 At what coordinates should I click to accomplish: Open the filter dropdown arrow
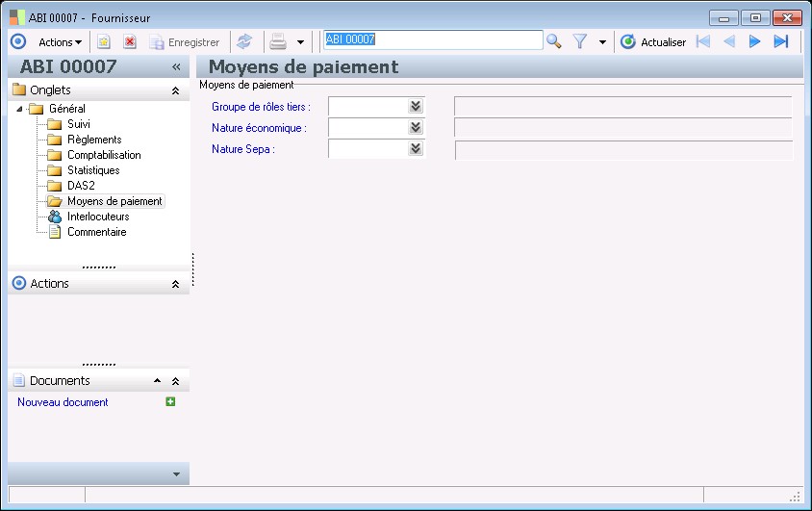pos(602,42)
